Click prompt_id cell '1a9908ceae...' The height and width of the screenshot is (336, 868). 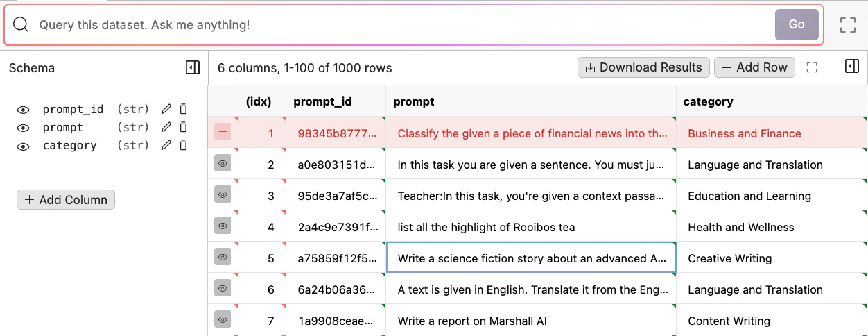[336, 321]
